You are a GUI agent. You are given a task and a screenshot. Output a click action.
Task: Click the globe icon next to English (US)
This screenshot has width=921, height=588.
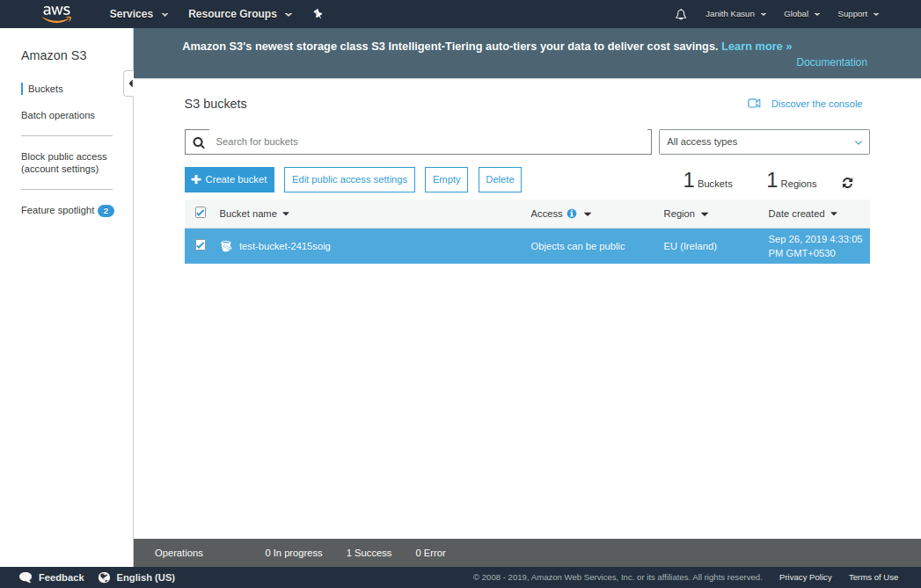click(105, 577)
